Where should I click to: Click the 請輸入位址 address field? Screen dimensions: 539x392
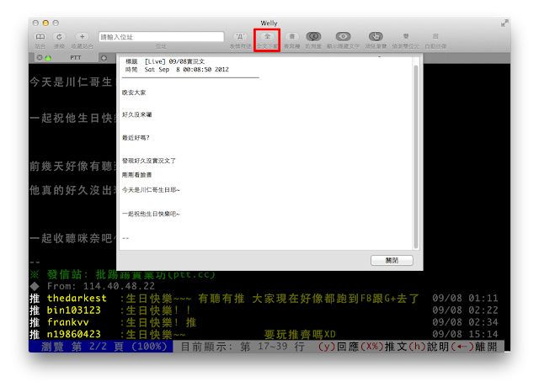[161, 37]
